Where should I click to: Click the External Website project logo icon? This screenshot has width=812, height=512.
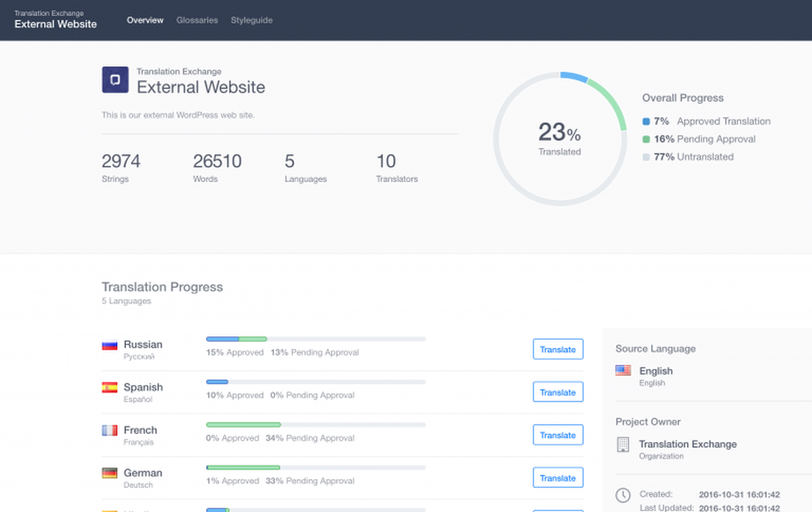115,80
